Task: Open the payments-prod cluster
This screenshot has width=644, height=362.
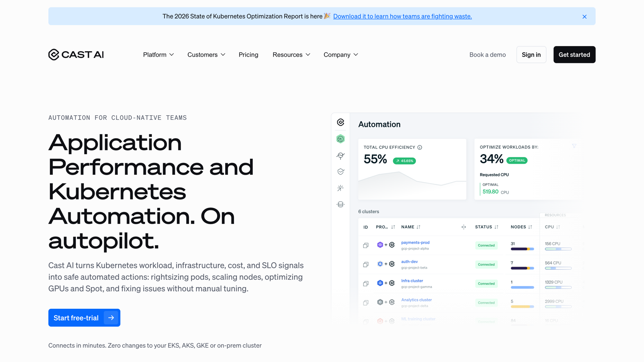Action: click(x=415, y=243)
